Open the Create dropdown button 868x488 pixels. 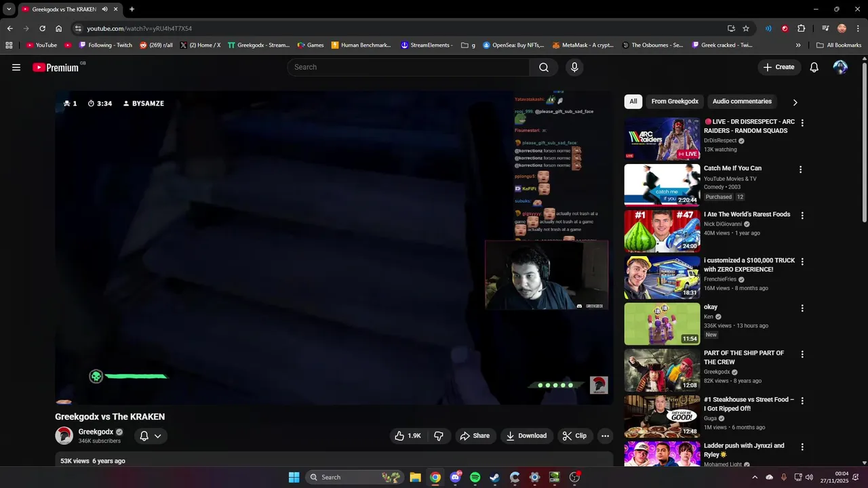779,67
